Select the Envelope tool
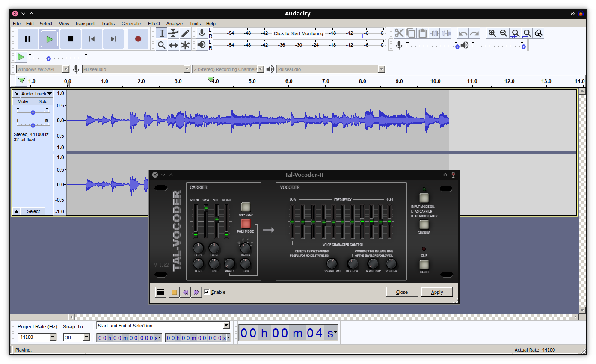This screenshot has height=364, width=596. [x=173, y=33]
